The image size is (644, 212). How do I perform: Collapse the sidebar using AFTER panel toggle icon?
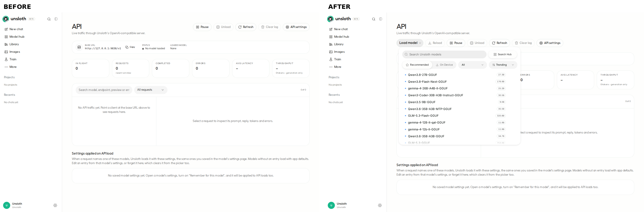(x=381, y=19)
